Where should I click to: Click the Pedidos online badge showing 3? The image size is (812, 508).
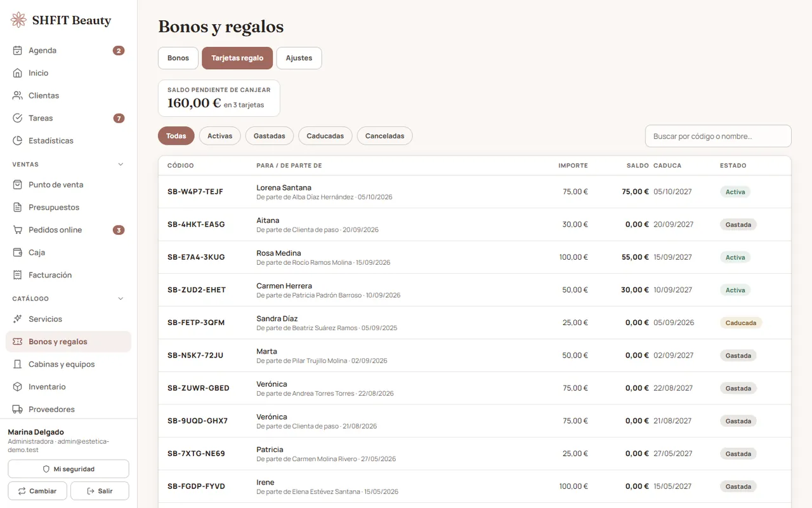pyautogui.click(x=119, y=230)
